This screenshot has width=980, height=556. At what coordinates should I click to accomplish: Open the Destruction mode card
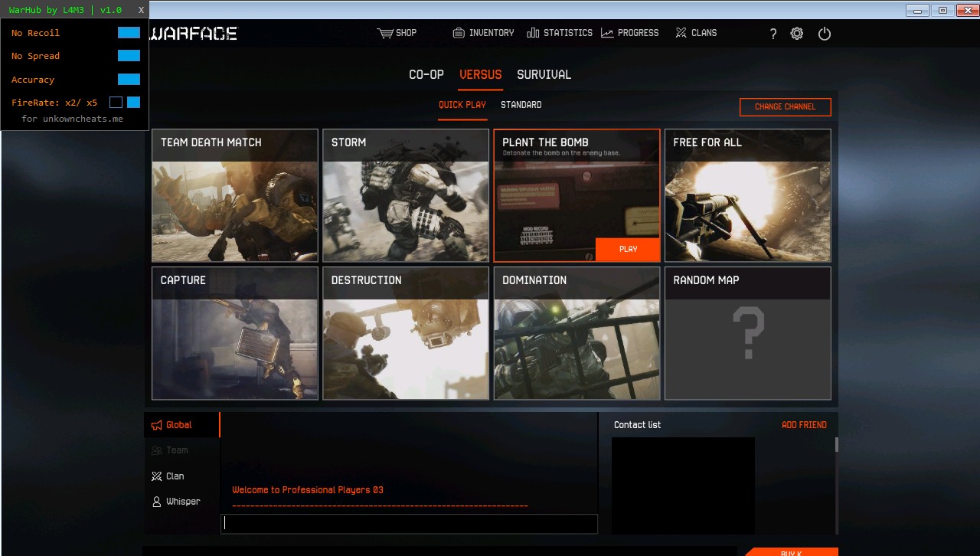406,333
